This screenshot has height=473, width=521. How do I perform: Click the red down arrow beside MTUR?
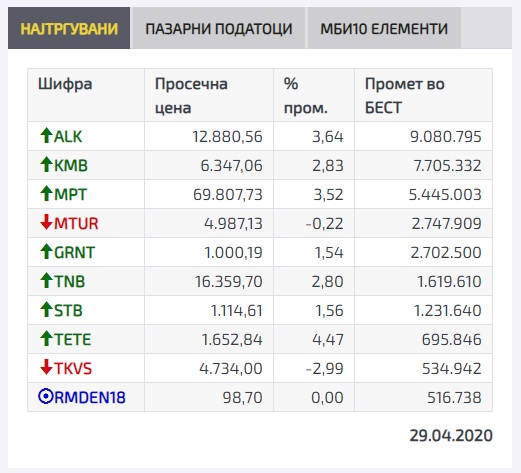click(46, 223)
